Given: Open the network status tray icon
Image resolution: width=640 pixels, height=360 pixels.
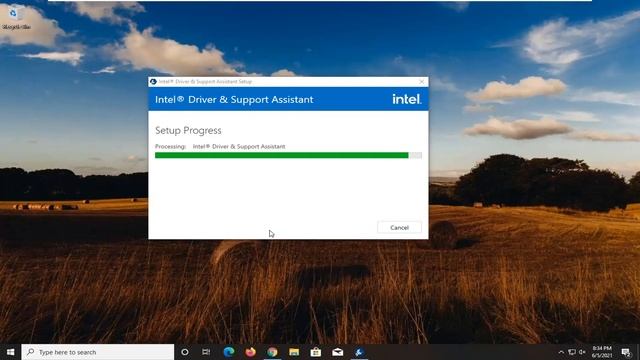Looking at the screenshot, I should click(x=572, y=352).
